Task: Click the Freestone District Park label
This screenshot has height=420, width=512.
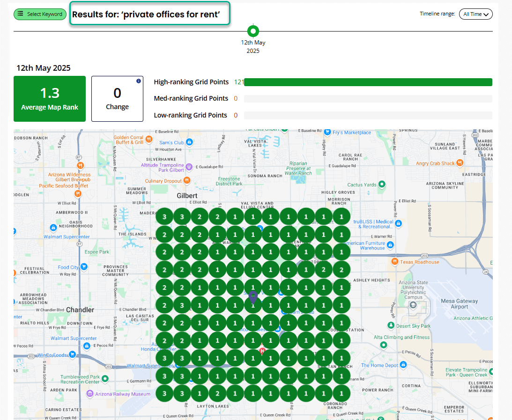Action: pyautogui.click(x=229, y=181)
